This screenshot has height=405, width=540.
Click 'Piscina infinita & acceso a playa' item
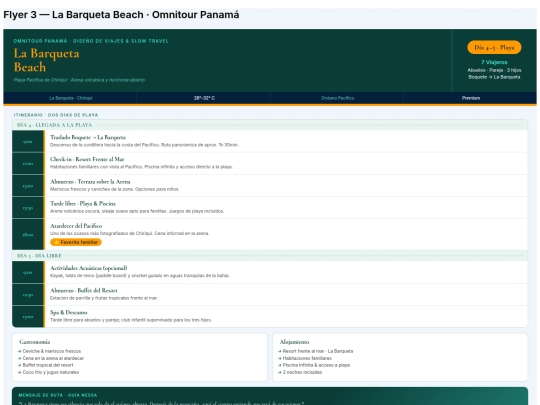tap(314, 365)
